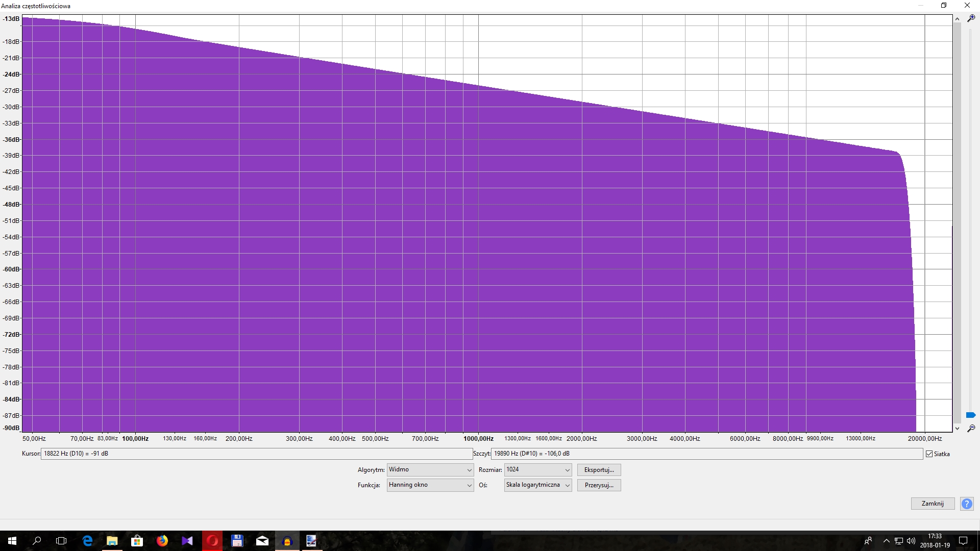
Task: Click the blue help question mark icon
Action: [x=967, y=504]
